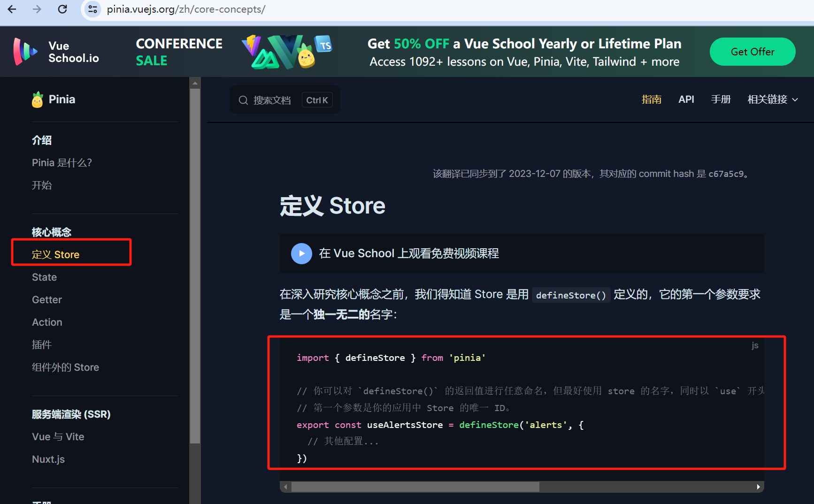The width and height of the screenshot is (814, 504).
Task: Expand the 相关链接 dropdown
Action: [772, 99]
